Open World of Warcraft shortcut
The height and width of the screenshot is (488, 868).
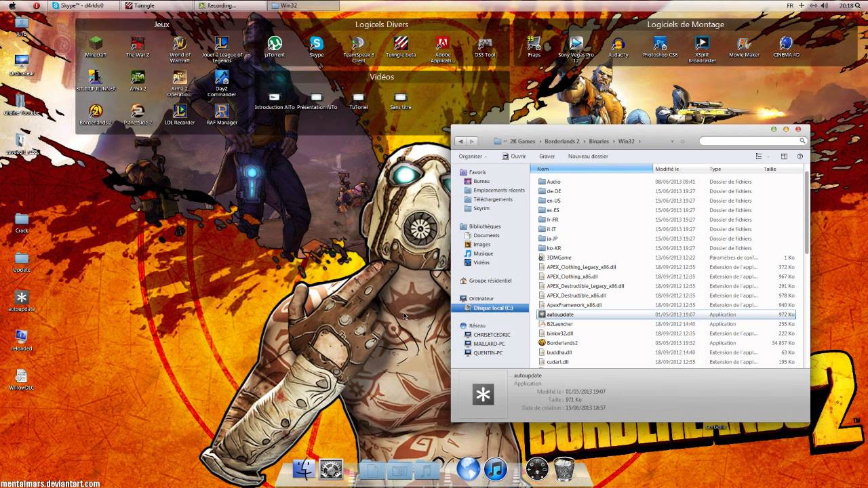click(180, 49)
